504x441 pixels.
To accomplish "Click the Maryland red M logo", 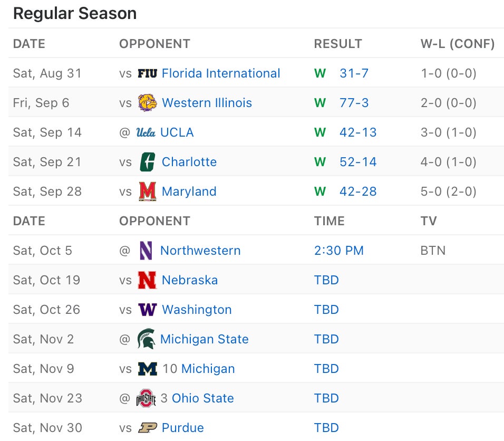I will point(148,191).
